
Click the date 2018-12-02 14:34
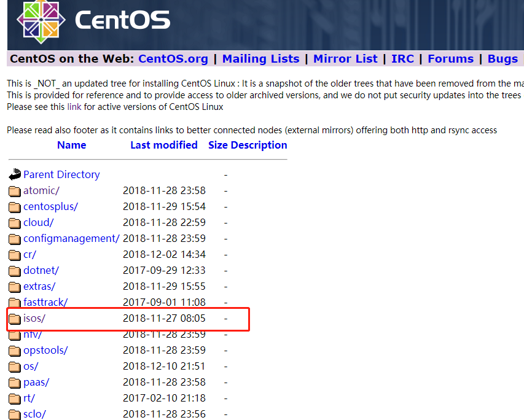pyautogui.click(x=164, y=255)
